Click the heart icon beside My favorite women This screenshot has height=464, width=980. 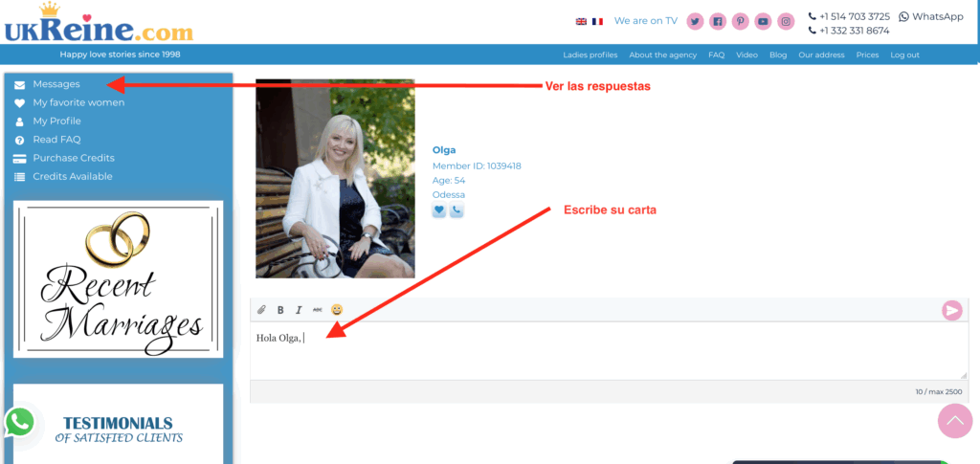(20, 103)
